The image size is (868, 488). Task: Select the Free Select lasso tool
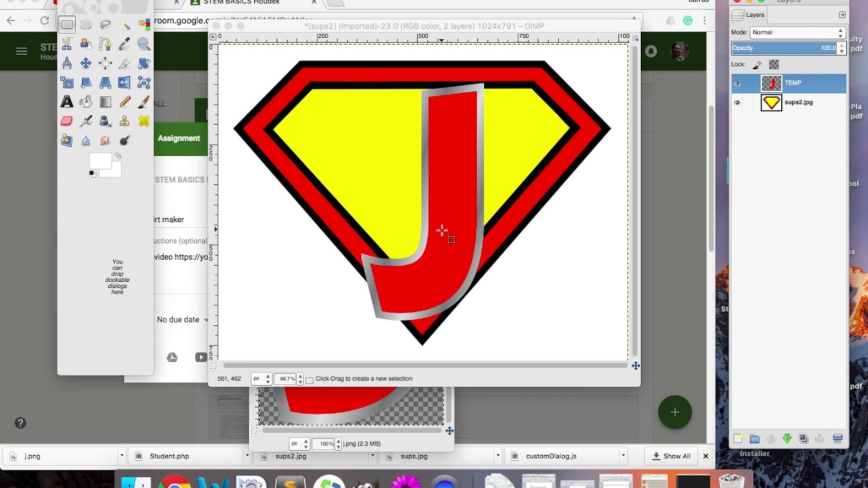(105, 24)
